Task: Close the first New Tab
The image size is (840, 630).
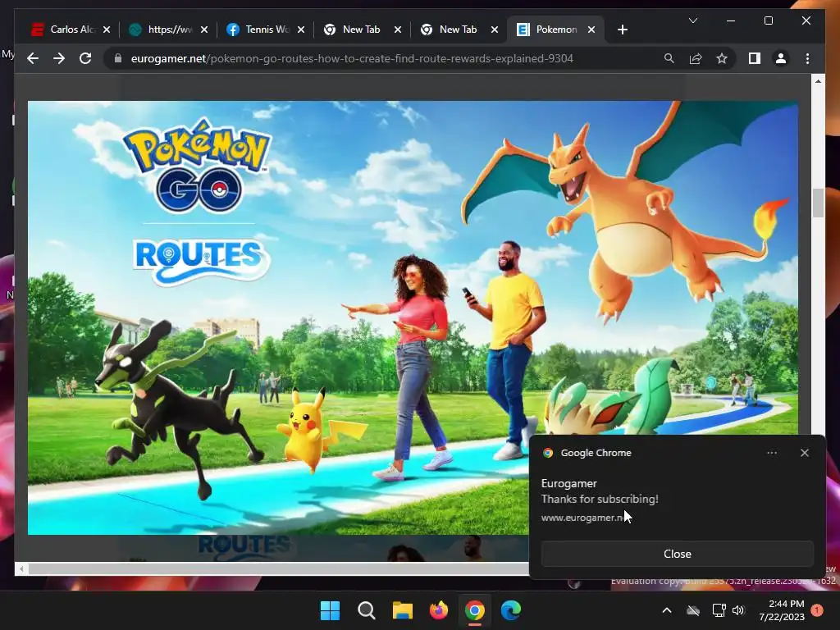Action: pos(398,30)
